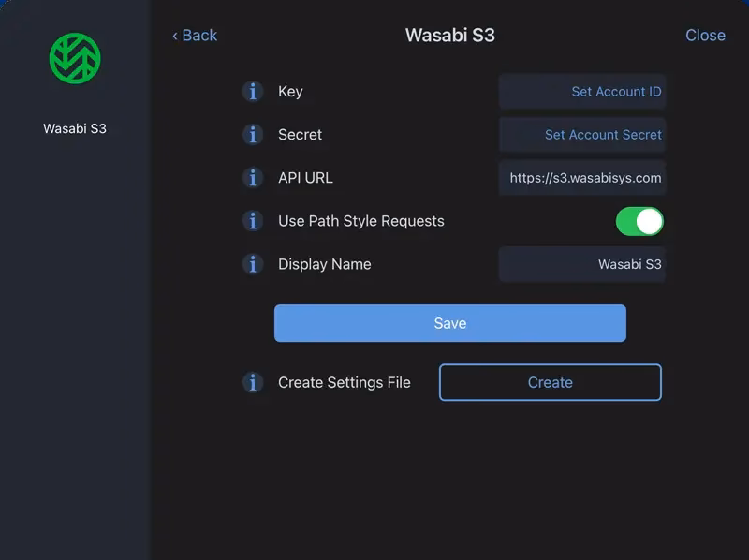Click the info icon for Use Path Style Requests
The width and height of the screenshot is (749, 560).
pos(253,221)
